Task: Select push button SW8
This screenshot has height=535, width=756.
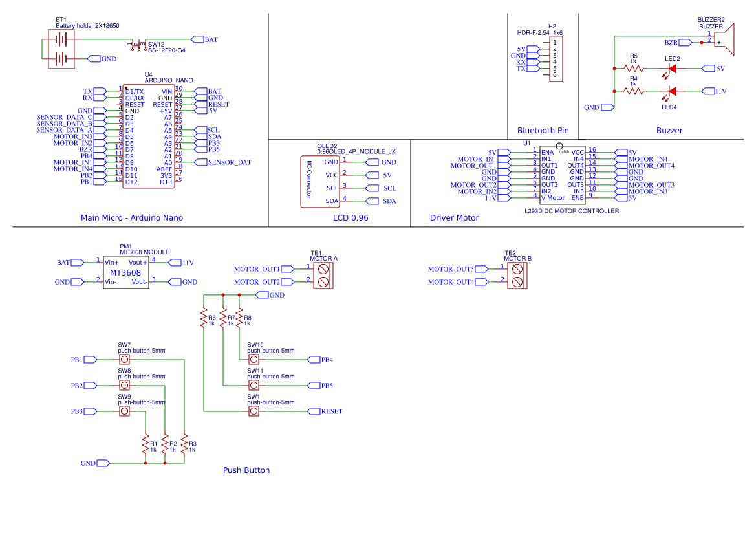Action: (124, 386)
